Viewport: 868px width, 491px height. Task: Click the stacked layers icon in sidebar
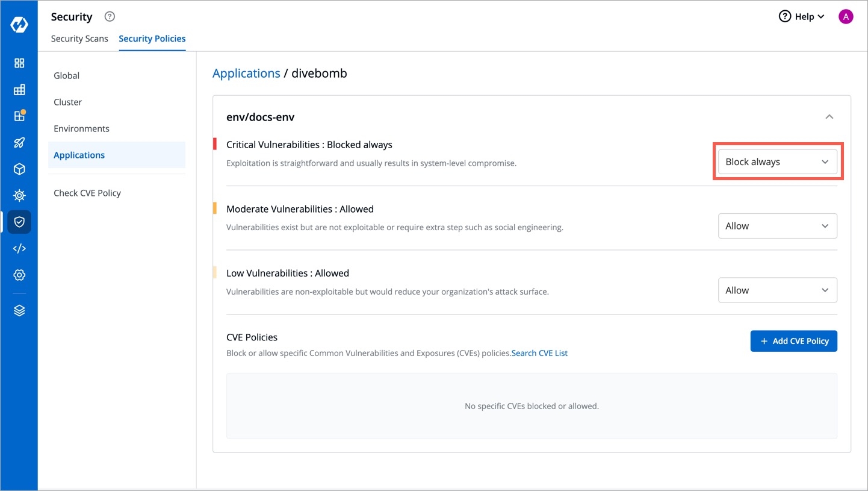coord(19,310)
